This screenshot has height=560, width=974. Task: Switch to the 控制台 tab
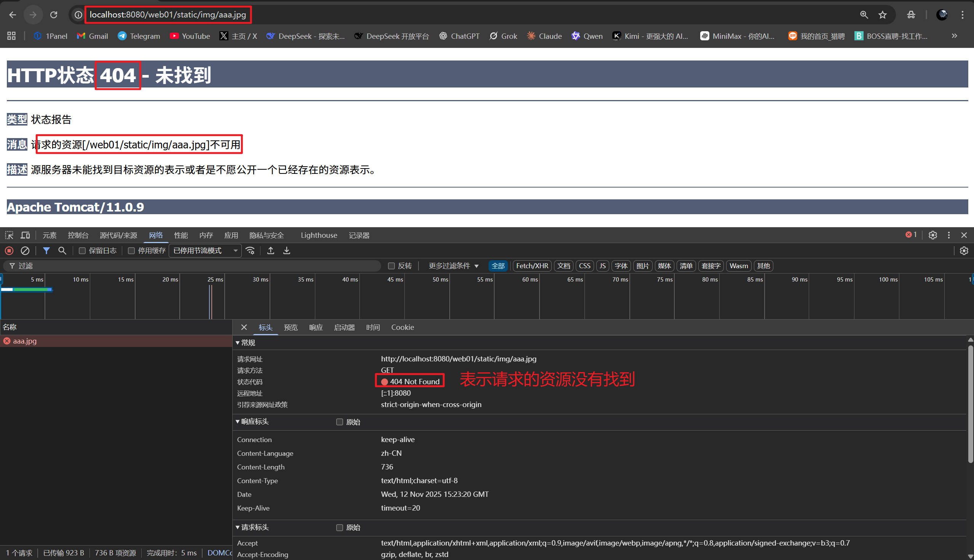[x=78, y=235]
